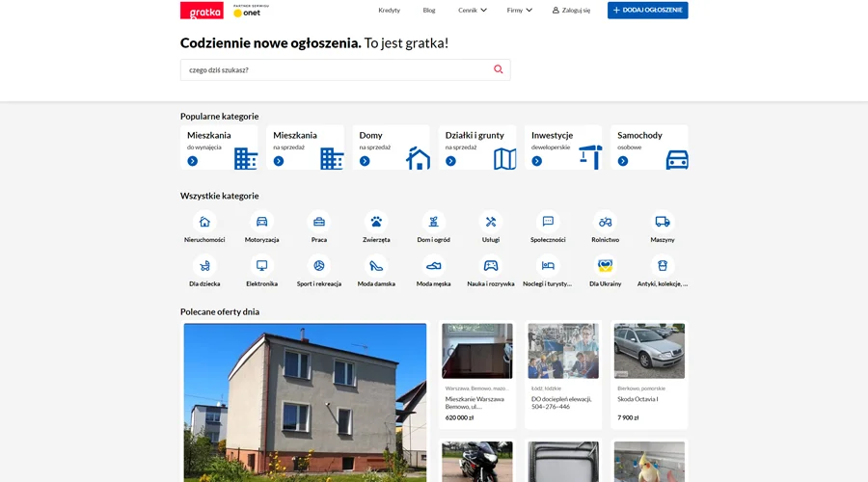The width and height of the screenshot is (868, 482).
Task: Click the Dodaj ogłoszenie button
Action: pyautogui.click(x=648, y=10)
